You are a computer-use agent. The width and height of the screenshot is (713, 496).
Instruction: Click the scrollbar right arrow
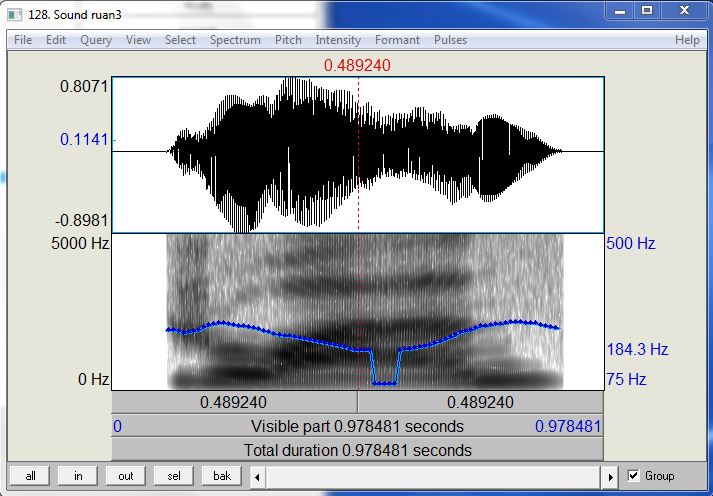click(x=611, y=477)
